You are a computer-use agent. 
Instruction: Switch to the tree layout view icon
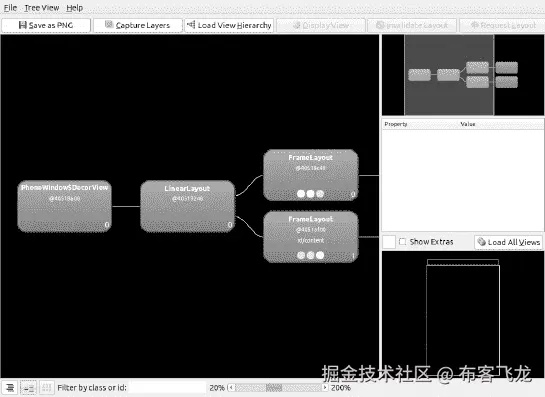[x=29, y=387]
